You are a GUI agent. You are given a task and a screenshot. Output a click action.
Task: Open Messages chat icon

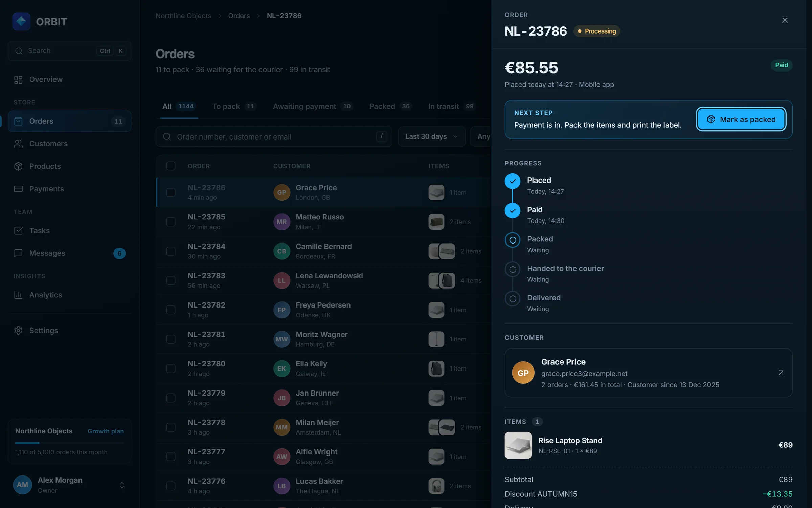pos(18,253)
